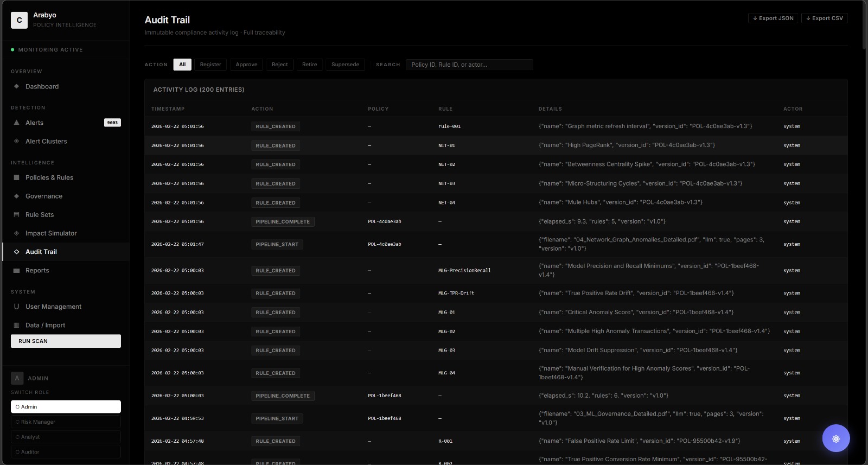Click the admin avatar icon

[x=17, y=378]
